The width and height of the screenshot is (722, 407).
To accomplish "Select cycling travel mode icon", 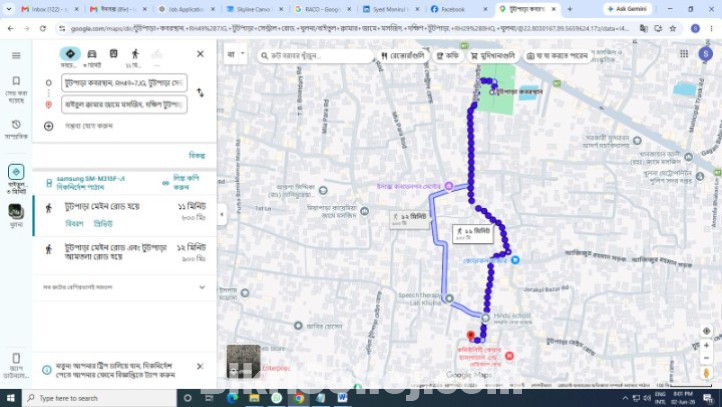I will (157, 54).
